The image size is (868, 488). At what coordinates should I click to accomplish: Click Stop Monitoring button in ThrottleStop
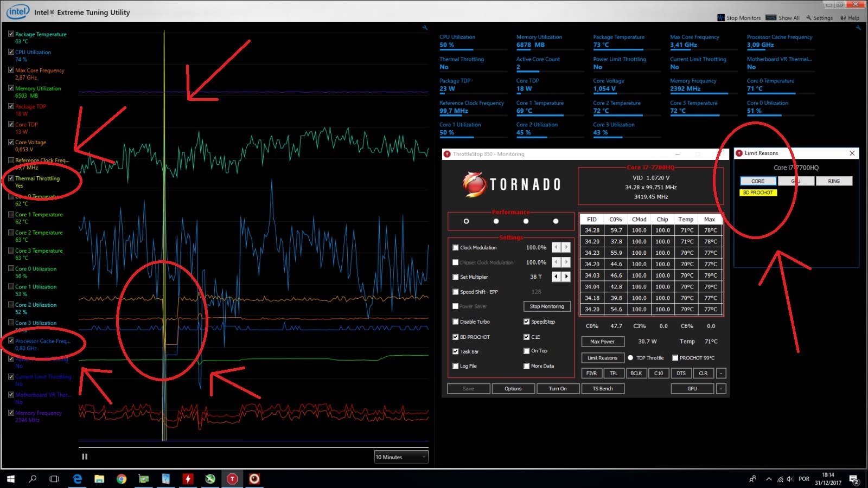click(547, 306)
